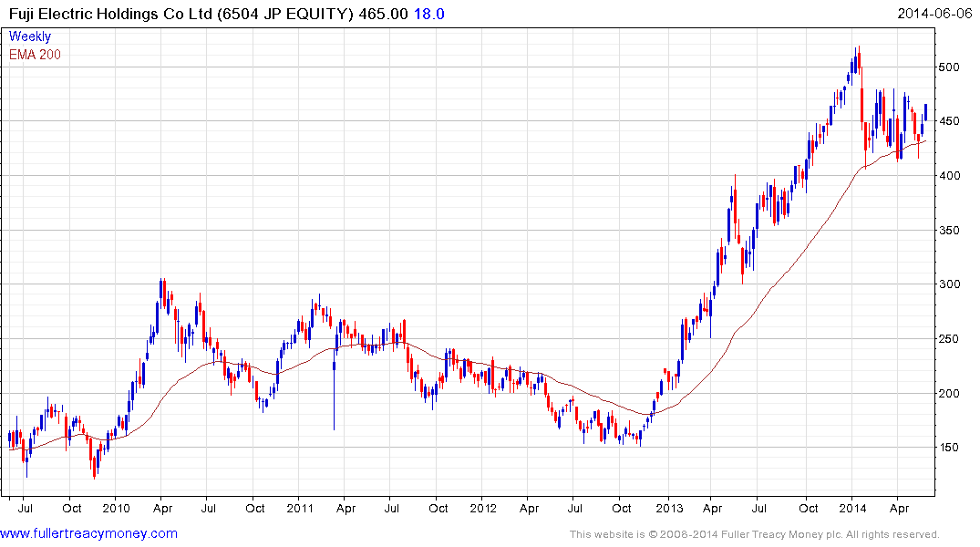Click the Weekly timeframe label
The width and height of the screenshot is (980, 547).
click(30, 37)
